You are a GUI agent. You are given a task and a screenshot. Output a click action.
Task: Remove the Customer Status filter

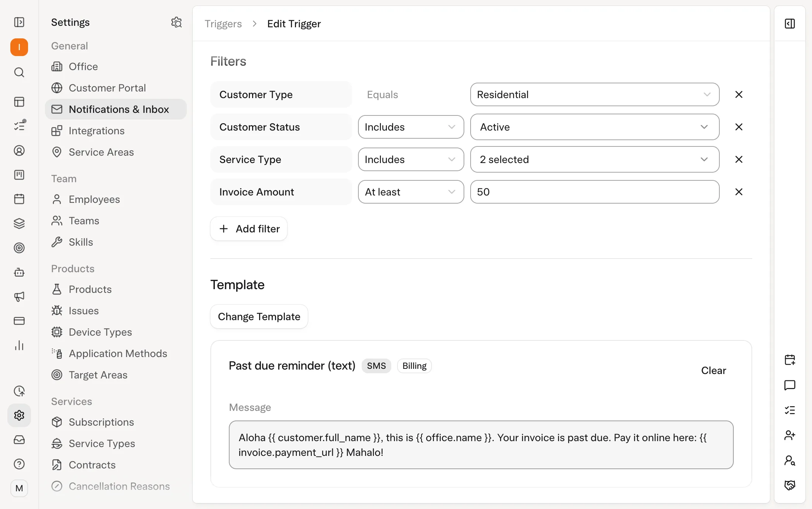pyautogui.click(x=739, y=127)
